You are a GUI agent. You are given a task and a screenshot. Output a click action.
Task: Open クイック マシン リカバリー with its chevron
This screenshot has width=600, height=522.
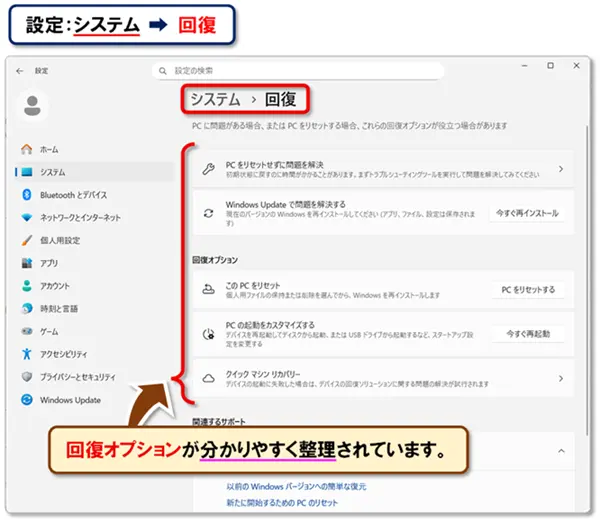561,378
